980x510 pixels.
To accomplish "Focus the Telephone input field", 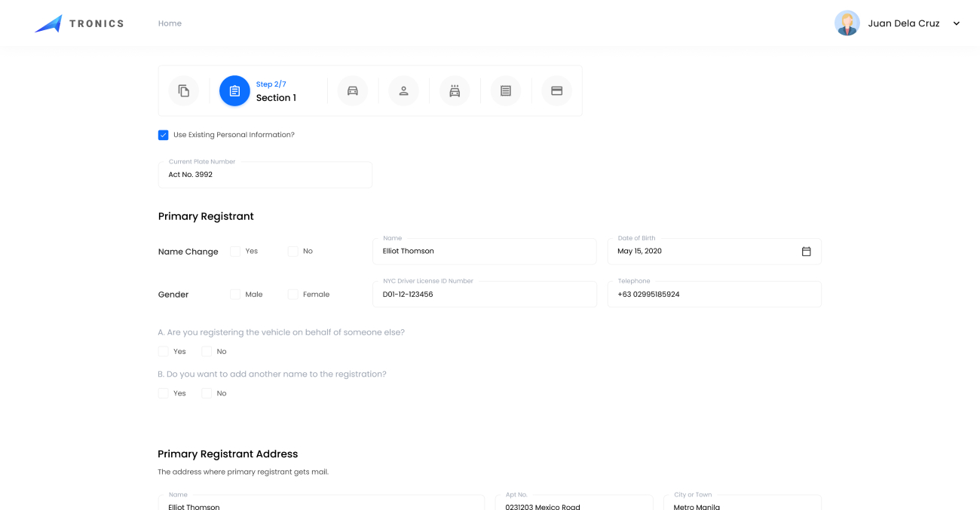I will coord(713,295).
